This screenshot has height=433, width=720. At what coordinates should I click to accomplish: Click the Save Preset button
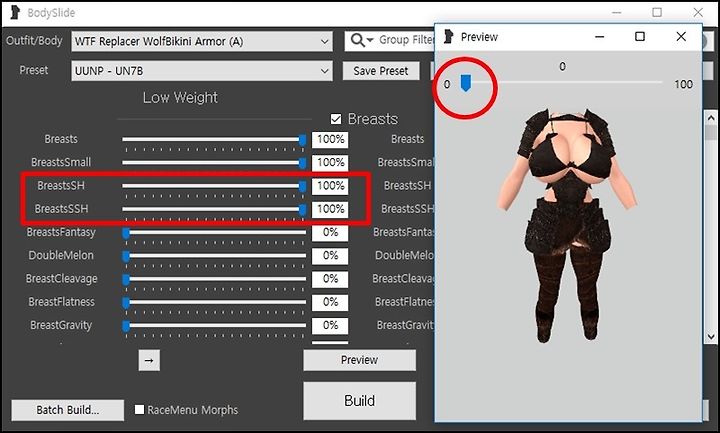[x=381, y=71]
